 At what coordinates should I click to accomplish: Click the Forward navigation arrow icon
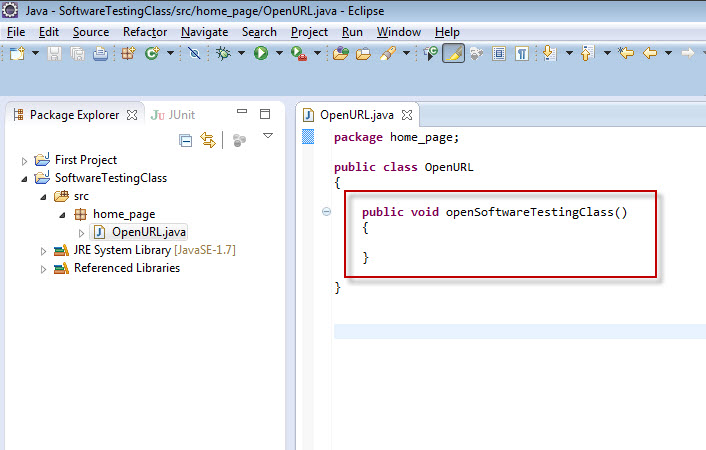(x=688, y=54)
